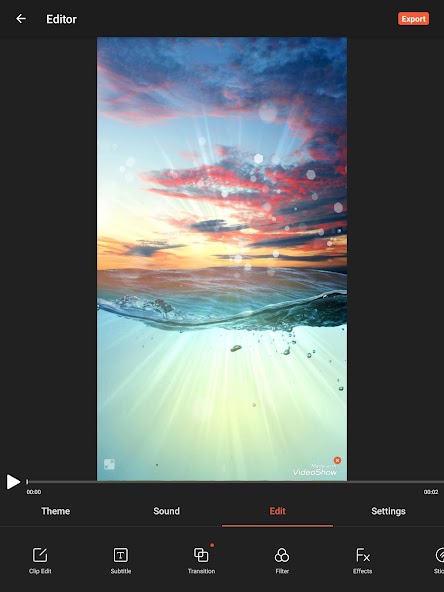Go back using the arrow icon
This screenshot has height=592, width=444.
[21, 18]
